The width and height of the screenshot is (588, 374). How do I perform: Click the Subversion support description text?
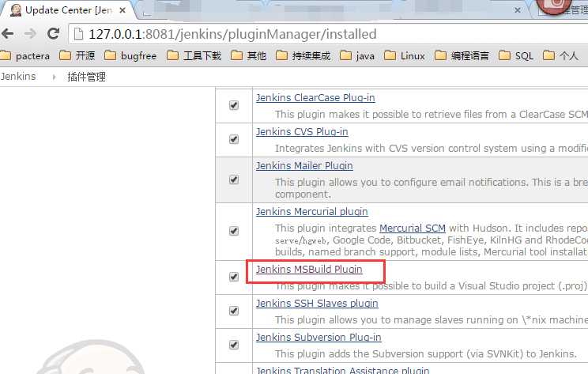[x=426, y=353]
